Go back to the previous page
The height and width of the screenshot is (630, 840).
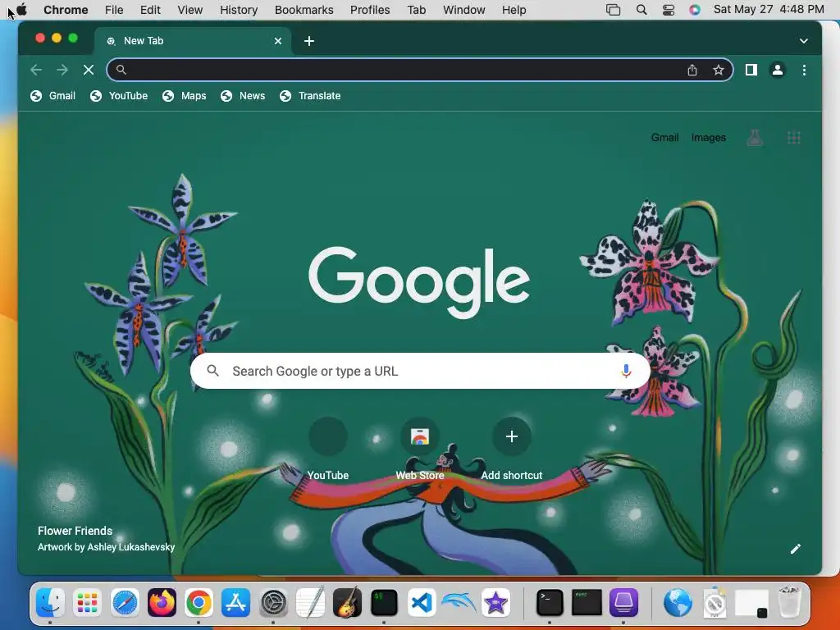click(36, 70)
